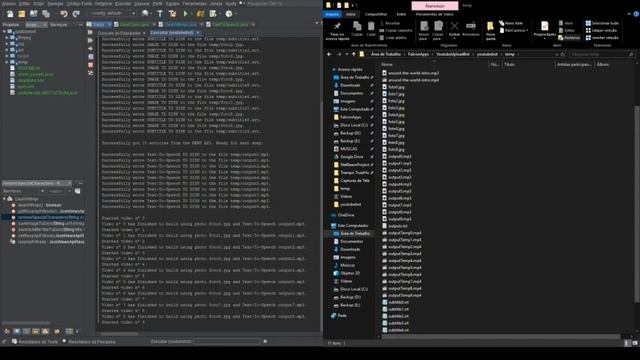
Task: Open the Executar menu in NetBeans
Action: coord(123,3)
